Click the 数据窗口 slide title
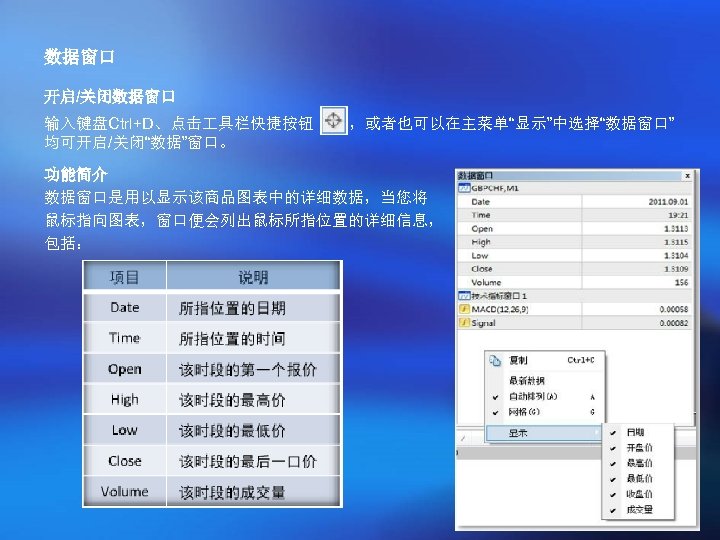Viewport: 720px width, 540px height. click(79, 57)
